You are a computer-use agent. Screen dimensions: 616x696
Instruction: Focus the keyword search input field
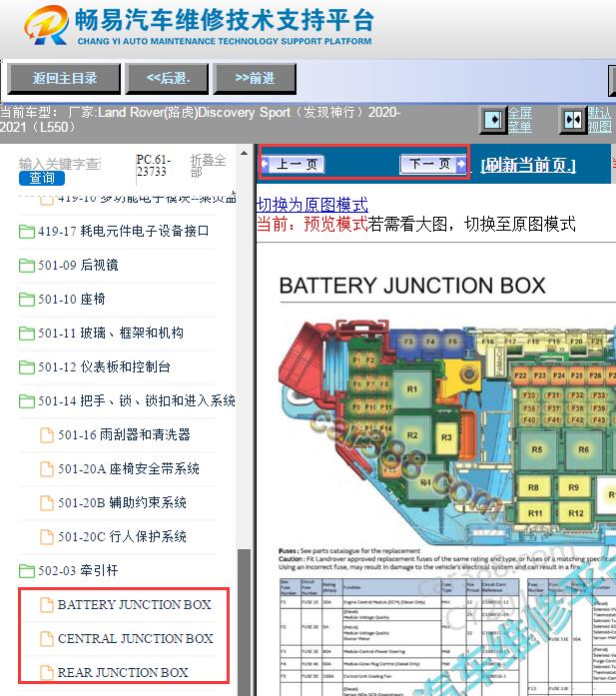[x=60, y=164]
